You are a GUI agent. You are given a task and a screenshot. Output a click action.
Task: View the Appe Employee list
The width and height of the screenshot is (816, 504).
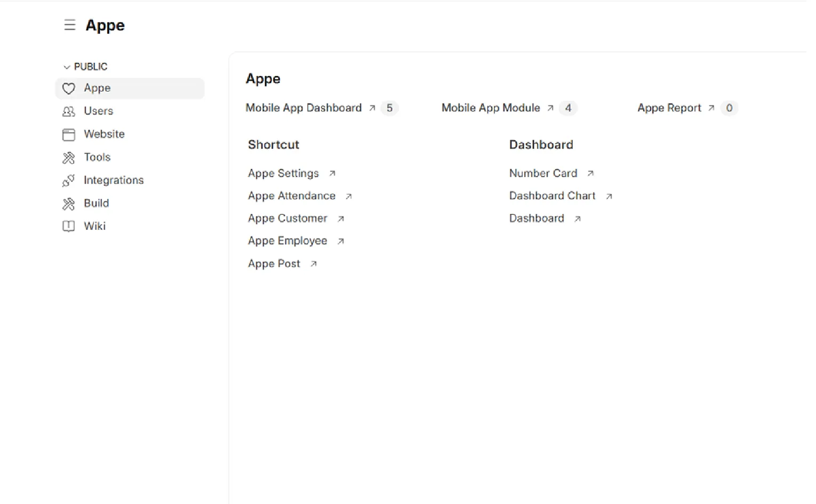(x=287, y=241)
